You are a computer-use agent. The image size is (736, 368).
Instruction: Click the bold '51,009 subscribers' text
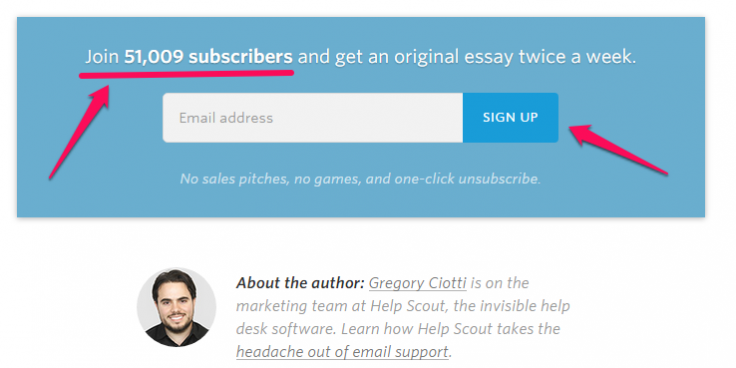tap(208, 57)
